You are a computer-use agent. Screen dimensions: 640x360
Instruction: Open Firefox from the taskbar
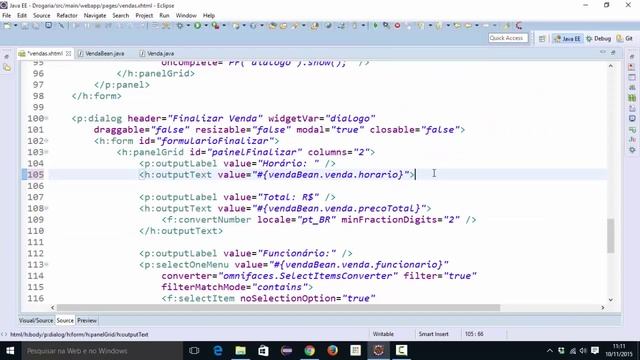[x=332, y=351]
